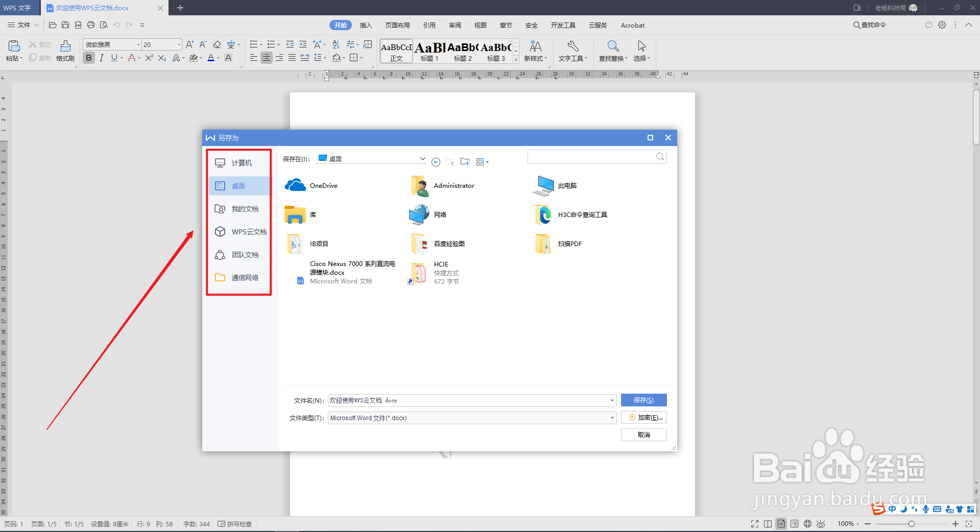This screenshot has width=980, height=532.
Task: Toggle bold formatting
Action: click(x=88, y=58)
